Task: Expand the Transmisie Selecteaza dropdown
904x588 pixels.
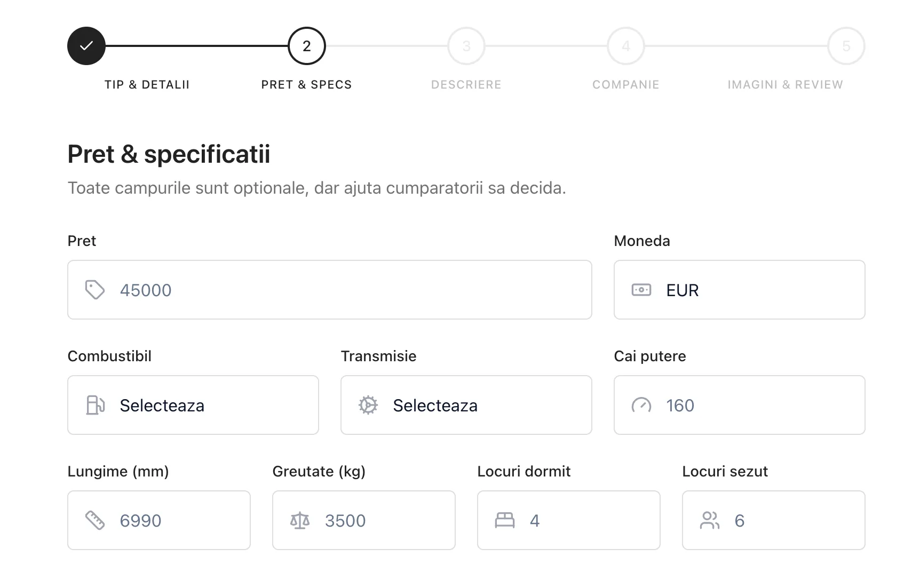Action: click(466, 405)
